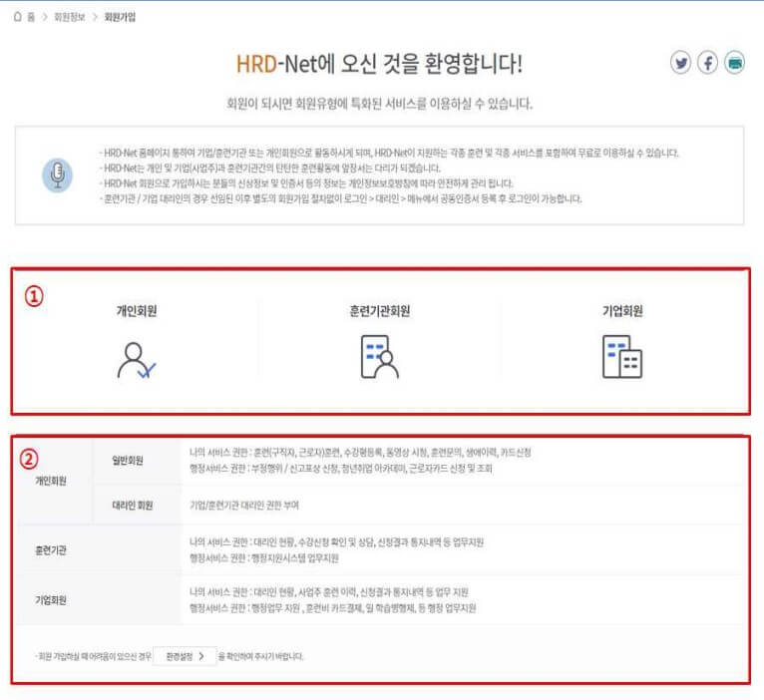
Task: Click the print icon
Action: [x=734, y=63]
